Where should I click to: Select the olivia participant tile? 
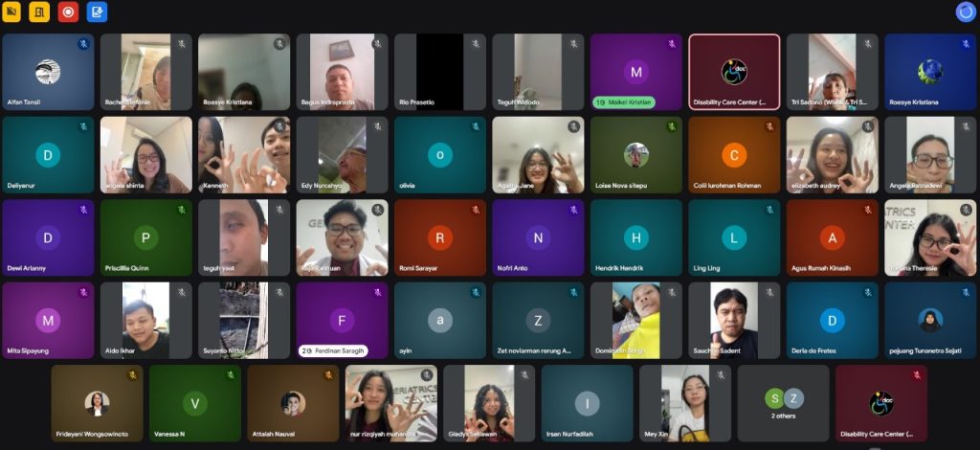pyautogui.click(x=440, y=155)
